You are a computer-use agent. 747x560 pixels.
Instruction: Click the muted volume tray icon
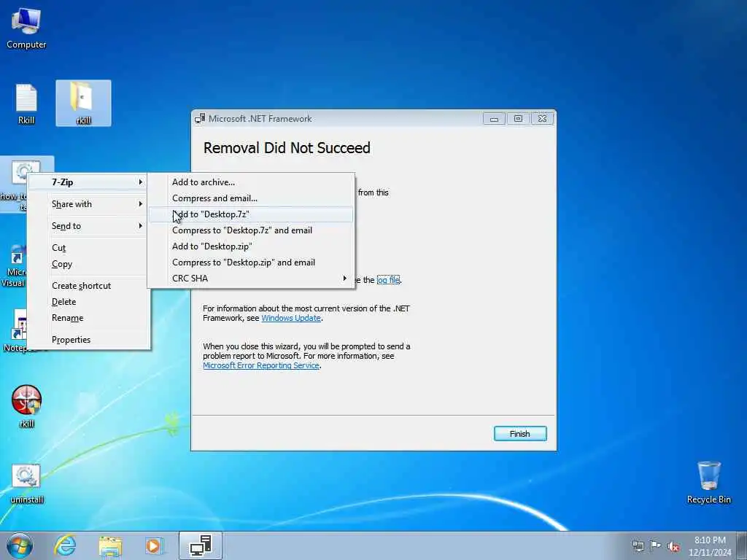pyautogui.click(x=673, y=546)
